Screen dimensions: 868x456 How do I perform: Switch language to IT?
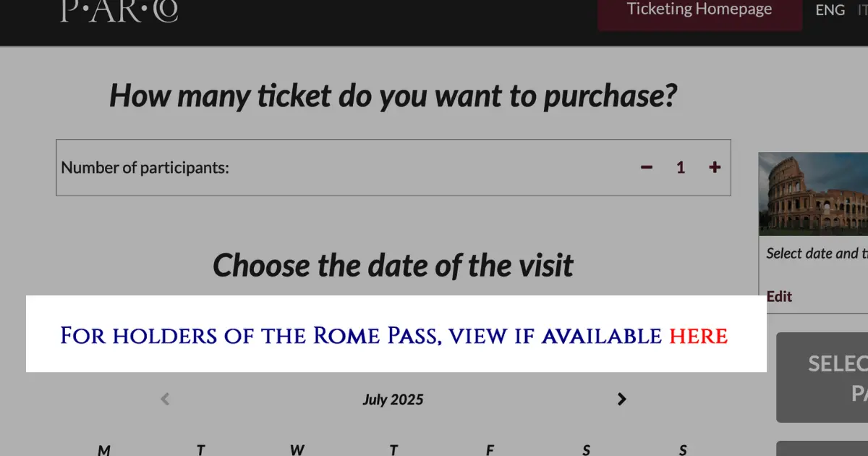click(x=862, y=10)
